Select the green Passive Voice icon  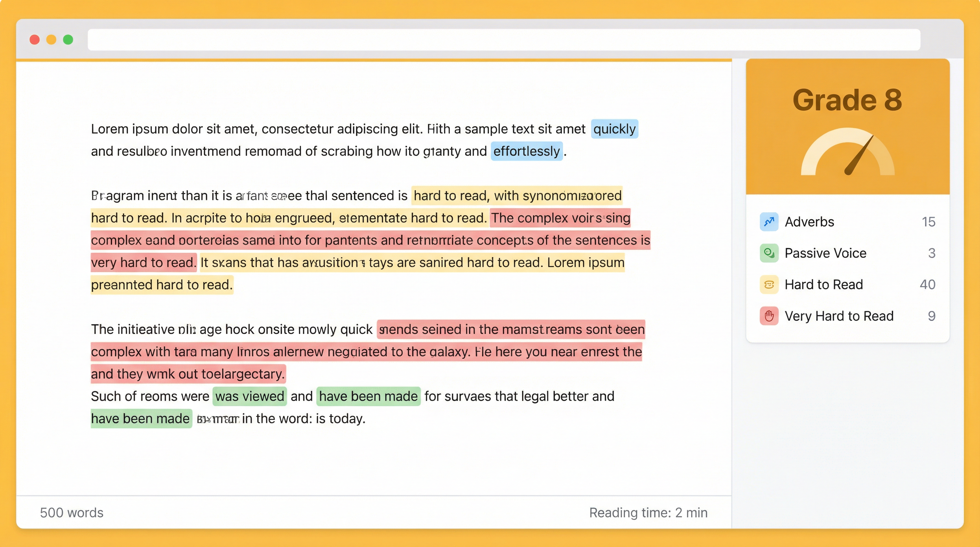tap(769, 253)
